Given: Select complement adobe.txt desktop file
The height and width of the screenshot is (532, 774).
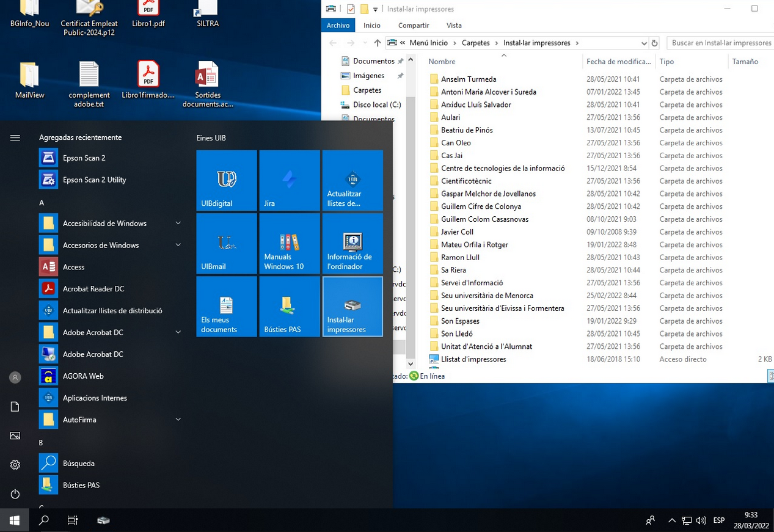Looking at the screenshot, I should point(89,85).
